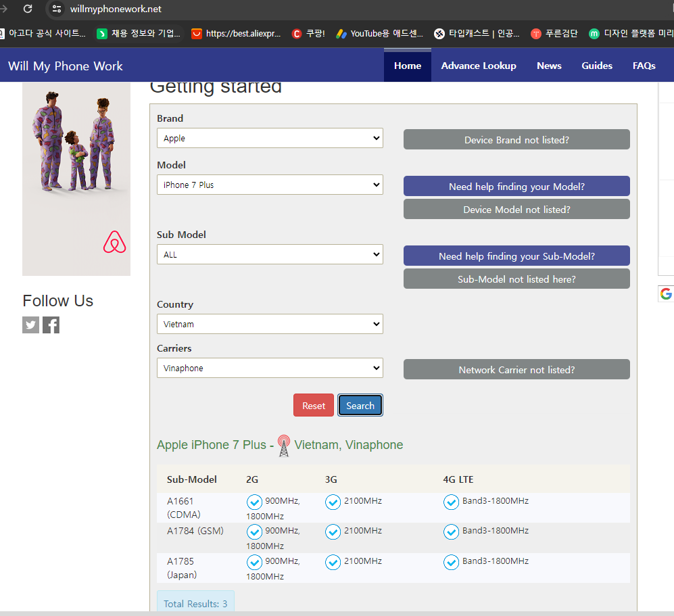674x616 pixels.
Task: Open the Twitter follow icon
Action: 30,325
